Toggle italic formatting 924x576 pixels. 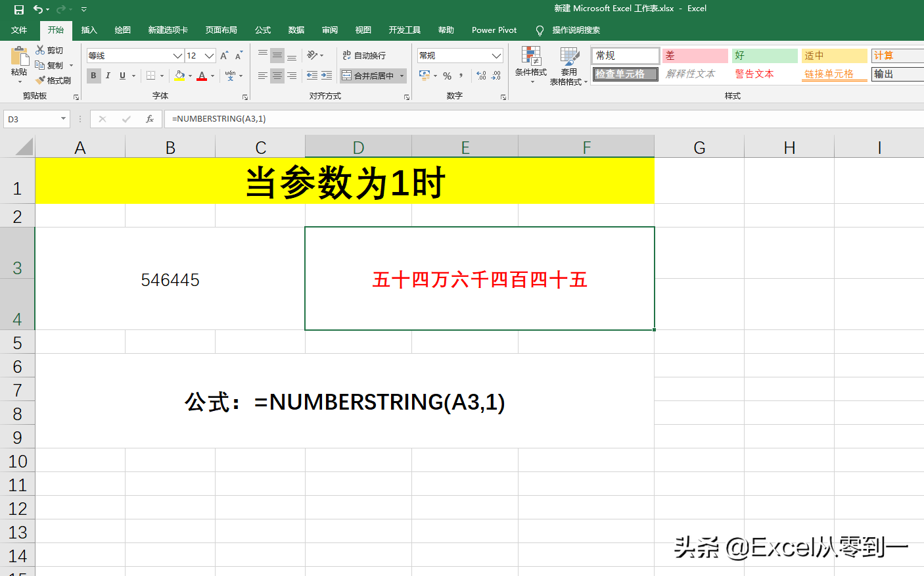(x=108, y=76)
